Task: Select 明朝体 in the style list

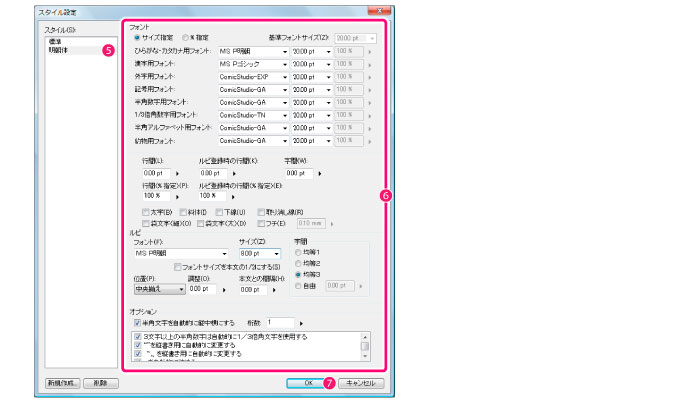Action: coord(58,48)
